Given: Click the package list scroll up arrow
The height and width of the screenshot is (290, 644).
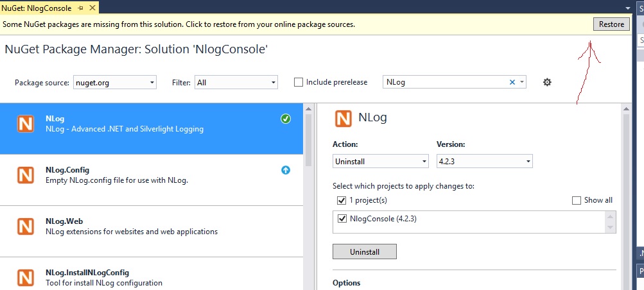Looking at the screenshot, I should coord(309,108).
